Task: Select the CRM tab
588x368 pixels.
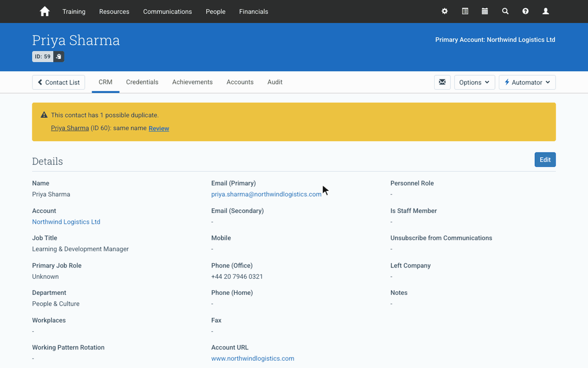Action: click(105, 82)
